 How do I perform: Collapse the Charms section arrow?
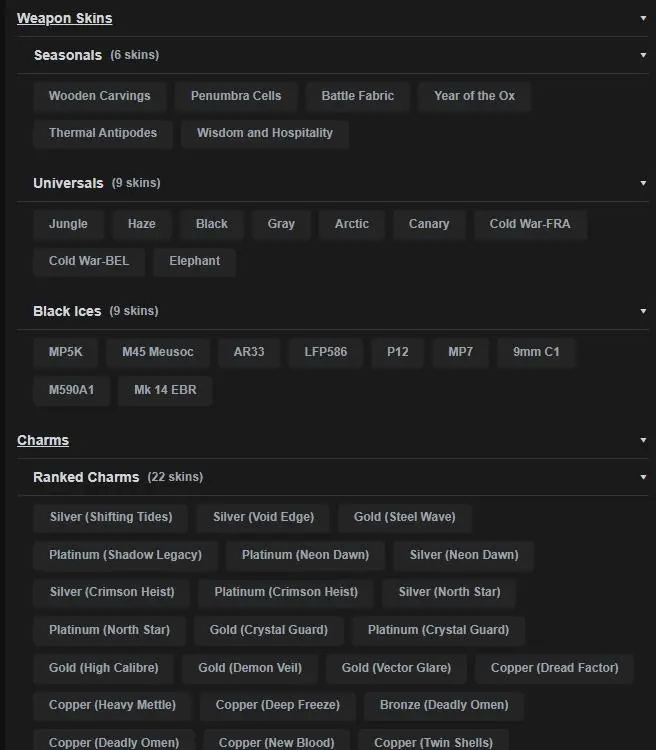644,440
